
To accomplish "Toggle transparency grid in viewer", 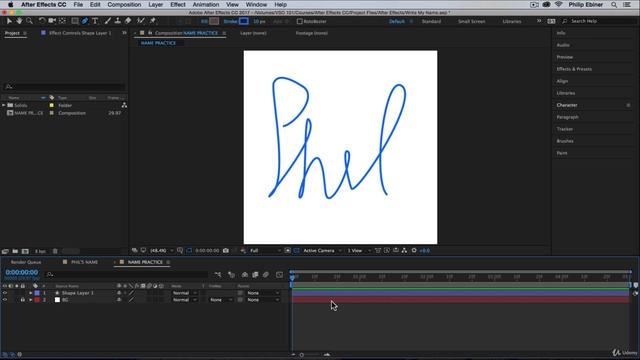I will click(296, 250).
